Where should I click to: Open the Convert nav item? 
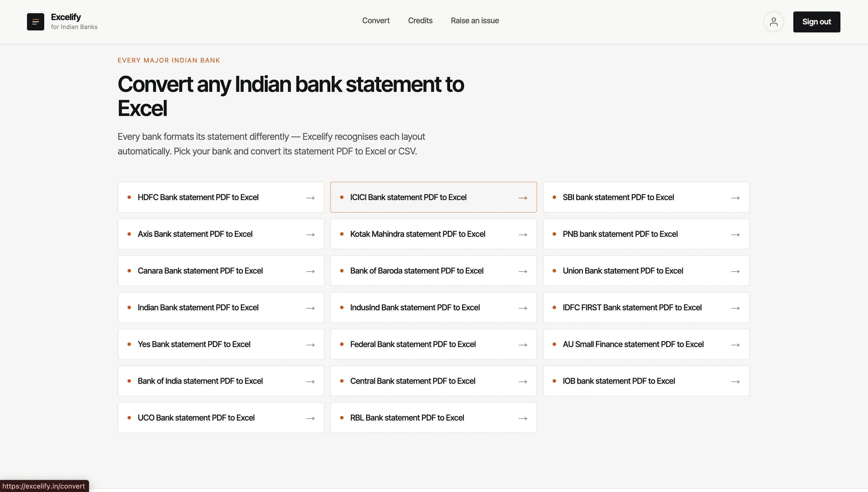[376, 21]
